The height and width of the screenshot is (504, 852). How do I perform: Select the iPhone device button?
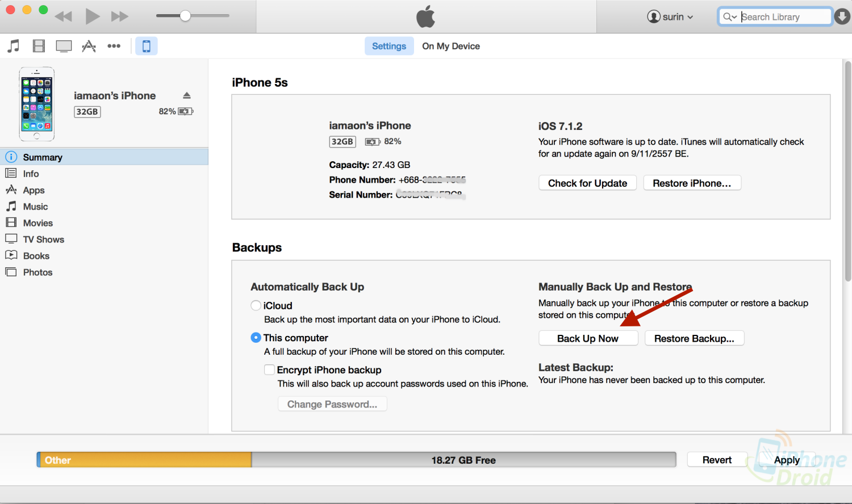146,46
